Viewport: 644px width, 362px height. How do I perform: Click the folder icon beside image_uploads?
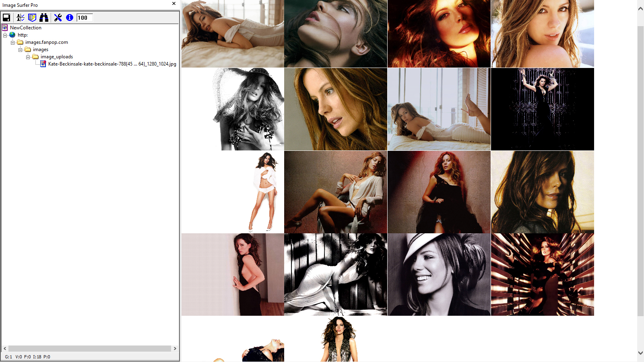click(x=35, y=57)
